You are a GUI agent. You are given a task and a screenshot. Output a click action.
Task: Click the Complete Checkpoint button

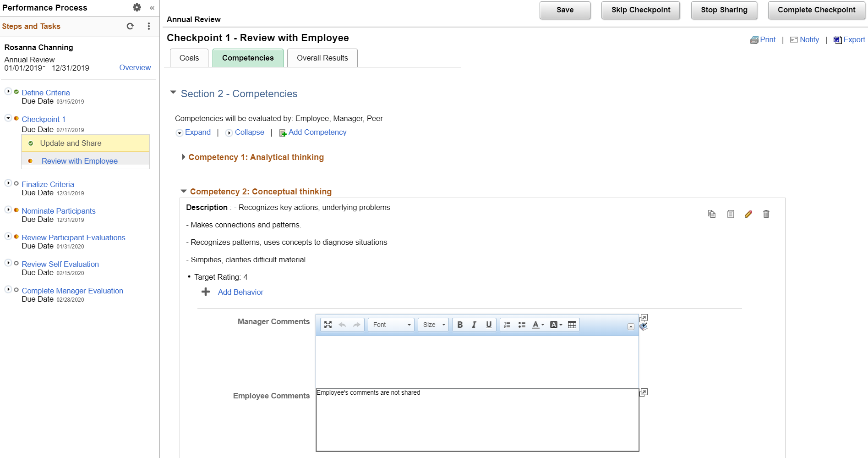click(816, 10)
